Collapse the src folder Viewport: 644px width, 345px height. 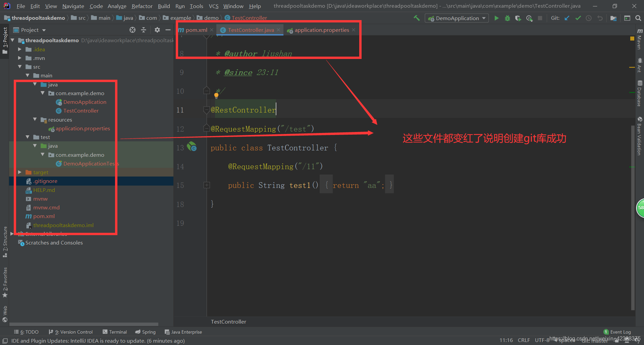pos(20,67)
